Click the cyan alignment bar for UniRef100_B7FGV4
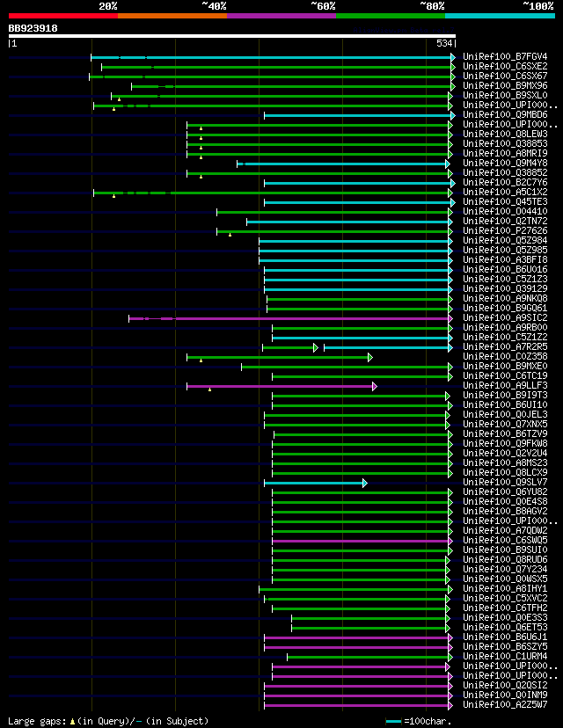Viewport: 563px width, 728px height. click(273, 57)
